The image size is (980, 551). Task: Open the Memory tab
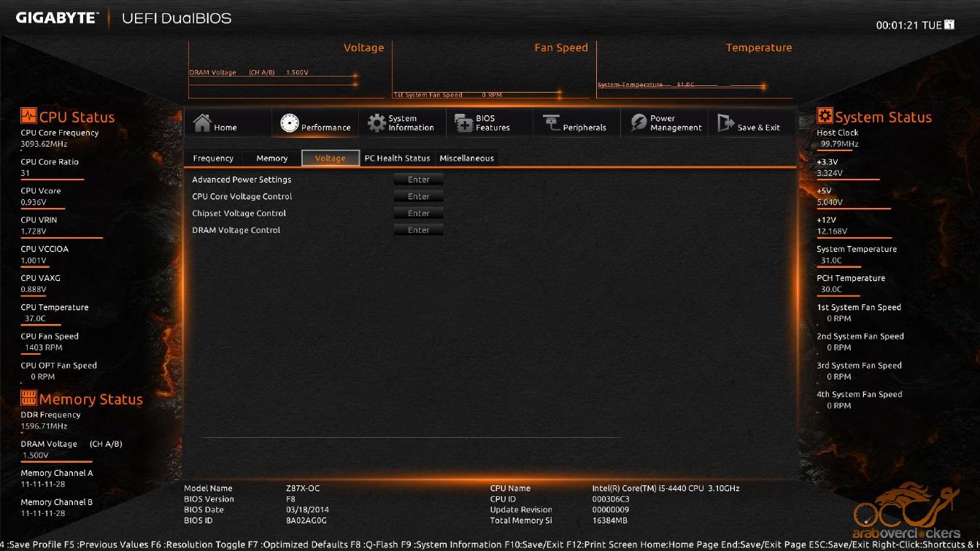(271, 158)
